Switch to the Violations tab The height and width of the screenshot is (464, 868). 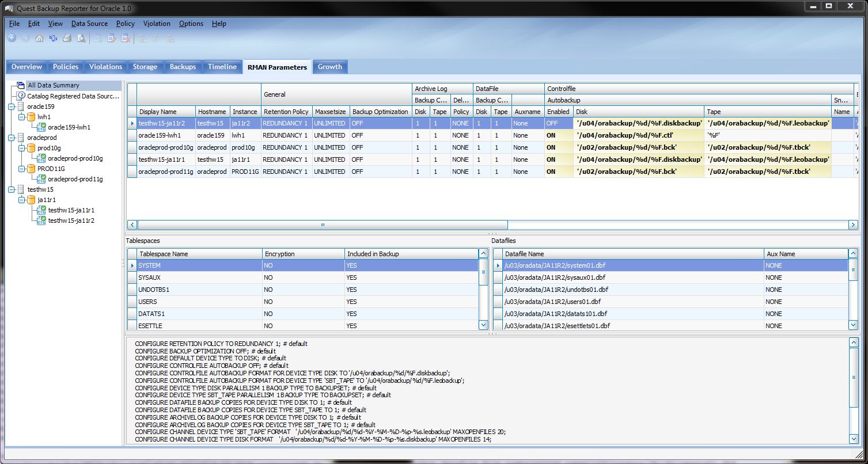(105, 67)
